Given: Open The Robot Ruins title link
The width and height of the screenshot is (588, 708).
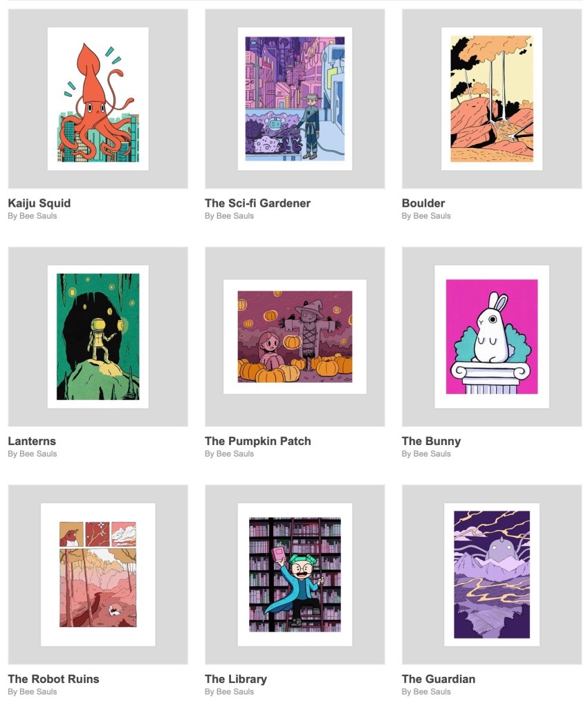Looking at the screenshot, I should [x=54, y=679].
